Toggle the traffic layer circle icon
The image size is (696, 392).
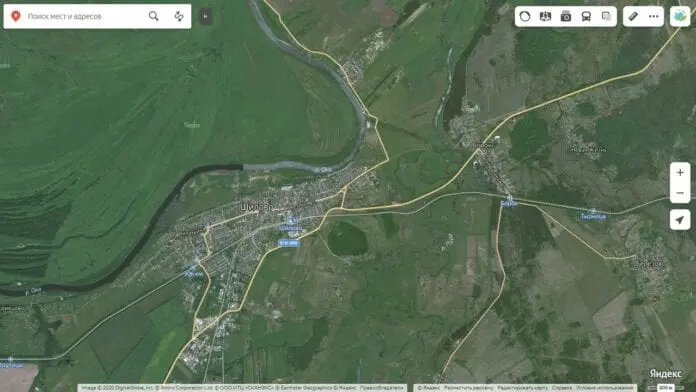[x=525, y=16]
